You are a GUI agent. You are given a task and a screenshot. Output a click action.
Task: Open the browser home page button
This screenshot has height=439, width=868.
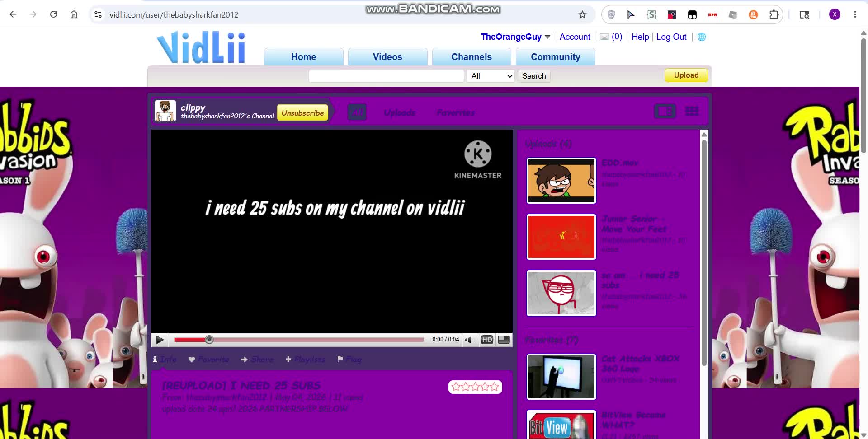(x=74, y=14)
